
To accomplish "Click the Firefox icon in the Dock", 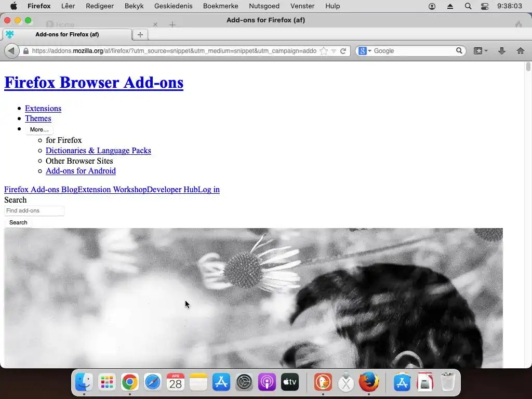I will point(369,382).
